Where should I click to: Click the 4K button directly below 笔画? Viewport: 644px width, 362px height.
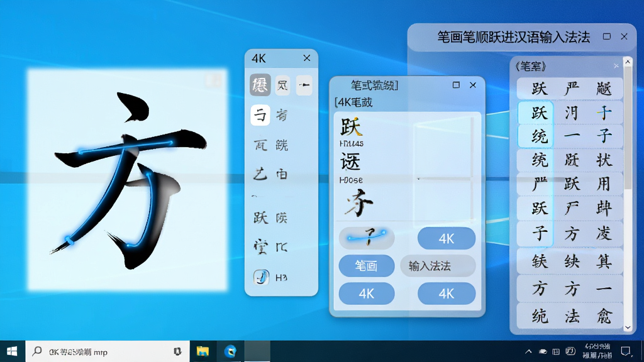pos(367,293)
